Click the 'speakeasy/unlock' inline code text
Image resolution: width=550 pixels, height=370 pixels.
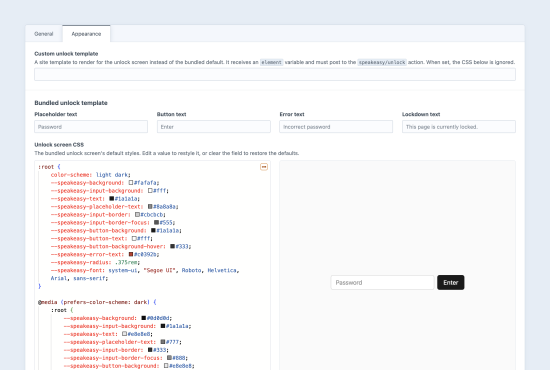(382, 62)
